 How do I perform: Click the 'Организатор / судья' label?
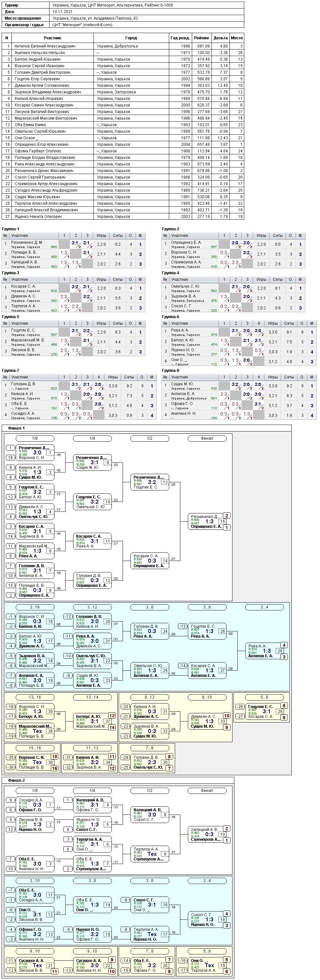24,25
